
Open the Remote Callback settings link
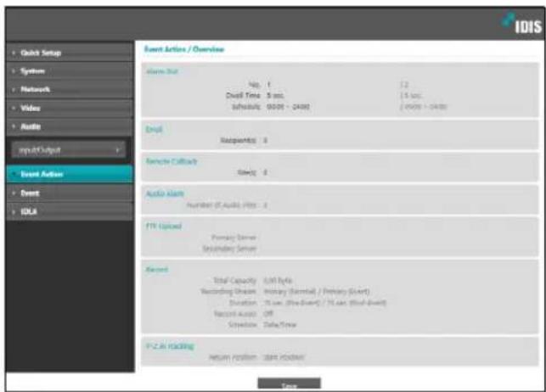click(172, 161)
